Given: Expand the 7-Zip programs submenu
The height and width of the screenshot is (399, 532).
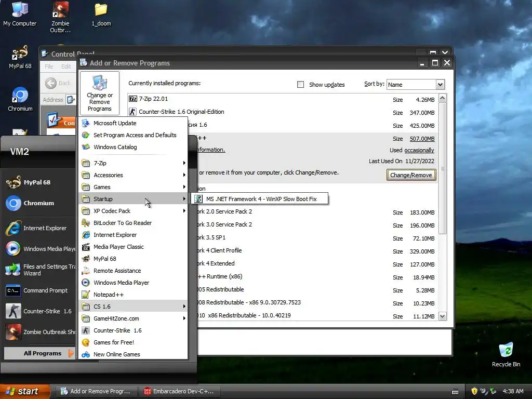Looking at the screenshot, I should point(133,163).
